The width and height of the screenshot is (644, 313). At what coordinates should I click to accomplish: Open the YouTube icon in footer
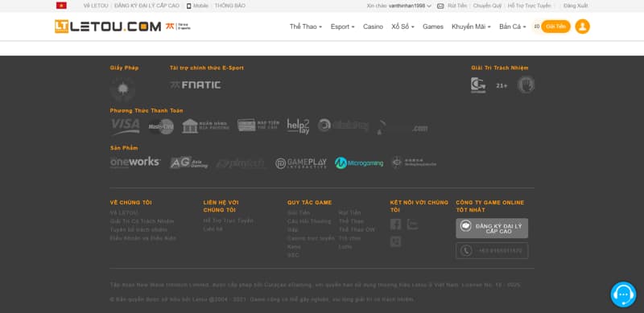coord(412,224)
